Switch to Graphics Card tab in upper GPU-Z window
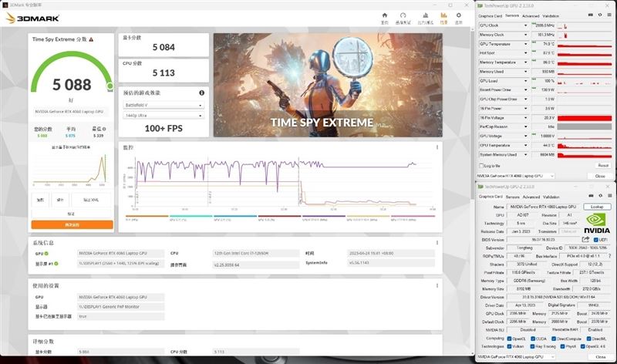The height and width of the screenshot is (364, 617). pos(490,15)
